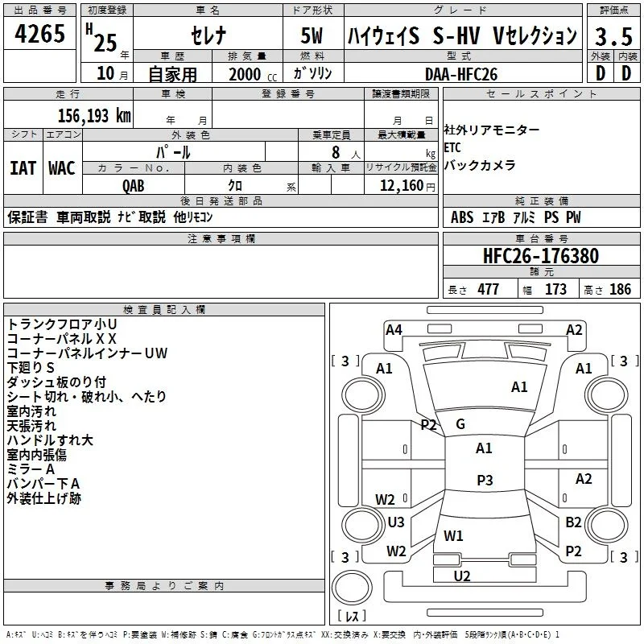Click the spare tire circle above レス
644x644 pixels.
352,588
